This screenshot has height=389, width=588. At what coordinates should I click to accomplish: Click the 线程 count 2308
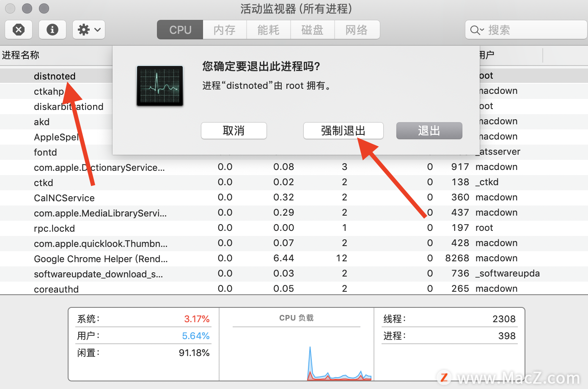[x=504, y=319]
